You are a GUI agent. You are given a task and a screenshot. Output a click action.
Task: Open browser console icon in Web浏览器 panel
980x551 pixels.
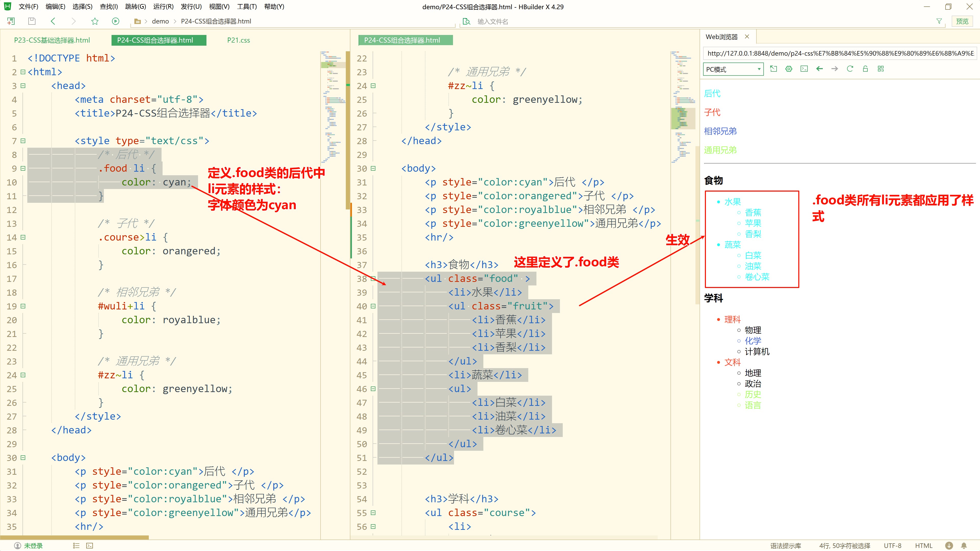coord(804,69)
